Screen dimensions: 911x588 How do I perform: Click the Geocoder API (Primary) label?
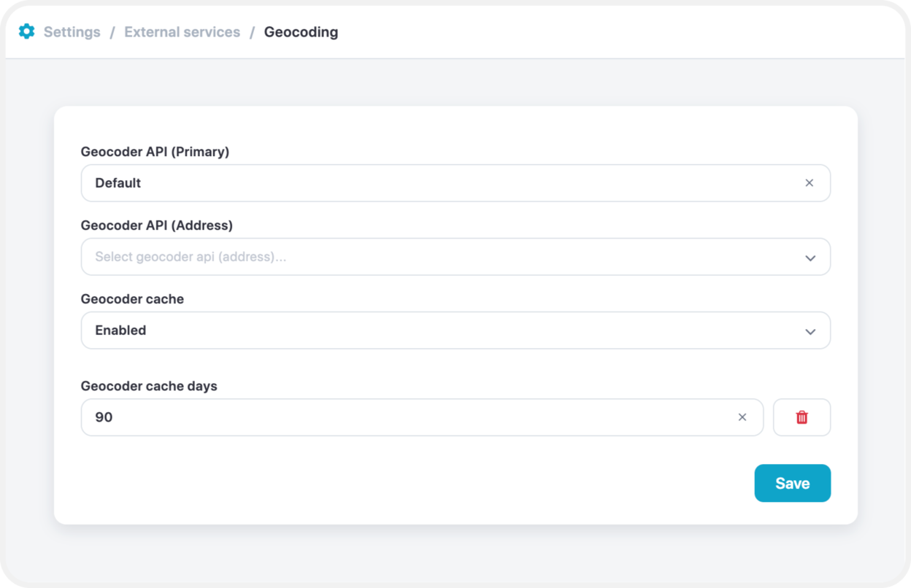[x=155, y=152]
